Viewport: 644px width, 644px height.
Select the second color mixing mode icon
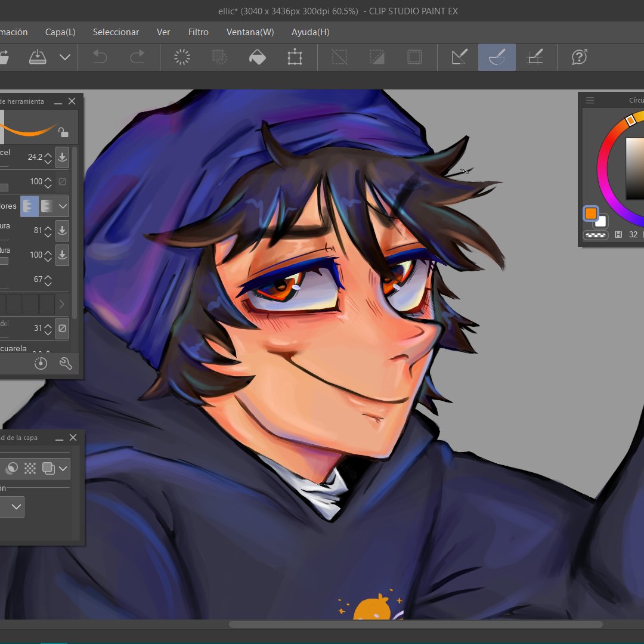[47, 206]
